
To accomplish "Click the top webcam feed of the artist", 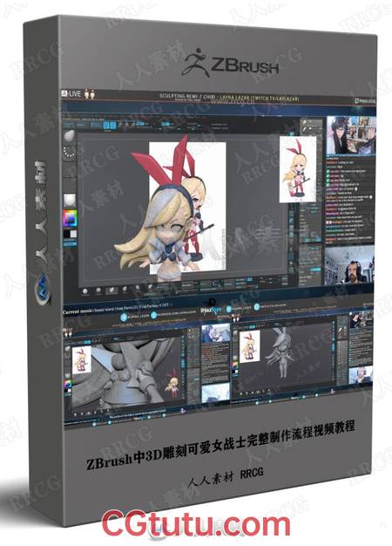I will tap(350, 135).
